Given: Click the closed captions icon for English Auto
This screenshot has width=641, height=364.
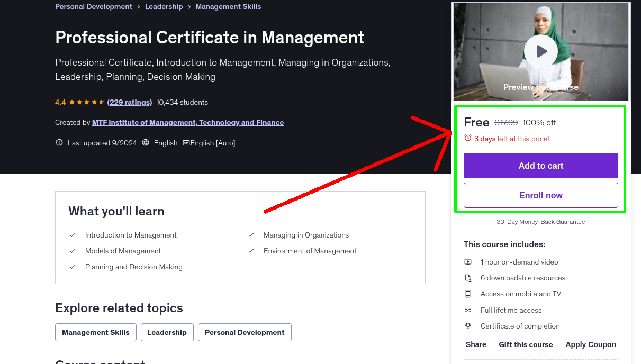Looking at the screenshot, I should pos(186,143).
